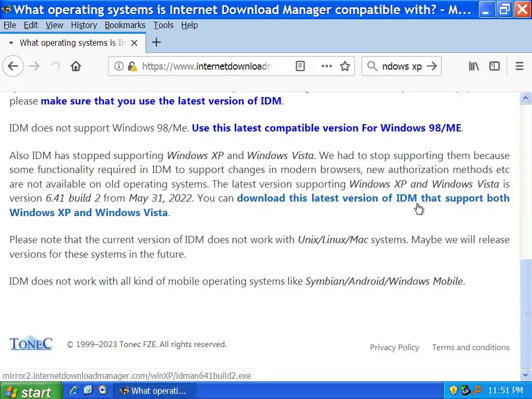
Task: Click the '6.41 build 2' version text
Action: [73, 198]
